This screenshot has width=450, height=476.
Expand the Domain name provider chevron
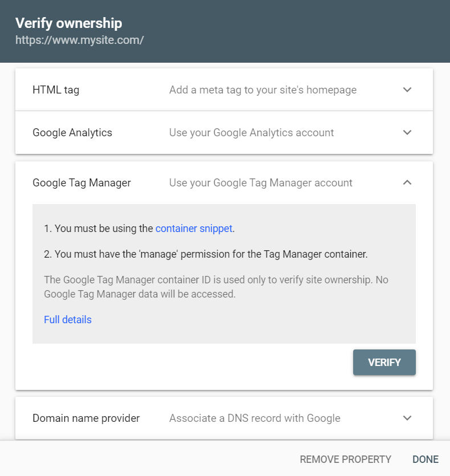407,418
